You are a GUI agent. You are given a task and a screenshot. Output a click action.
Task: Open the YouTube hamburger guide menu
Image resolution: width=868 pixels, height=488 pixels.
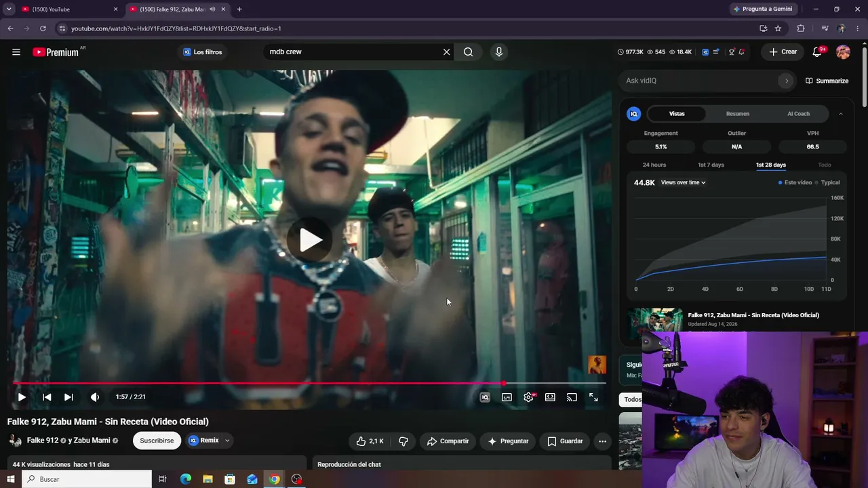coord(16,52)
